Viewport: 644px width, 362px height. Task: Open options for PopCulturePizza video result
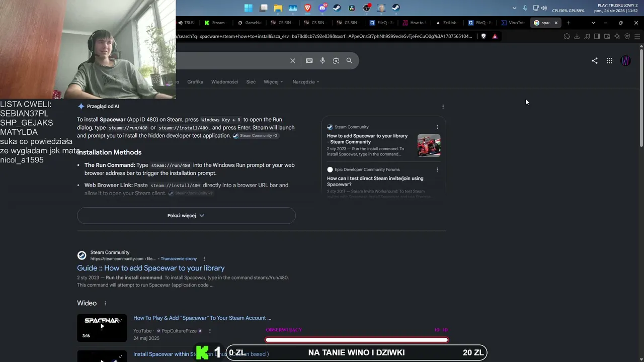210,331
